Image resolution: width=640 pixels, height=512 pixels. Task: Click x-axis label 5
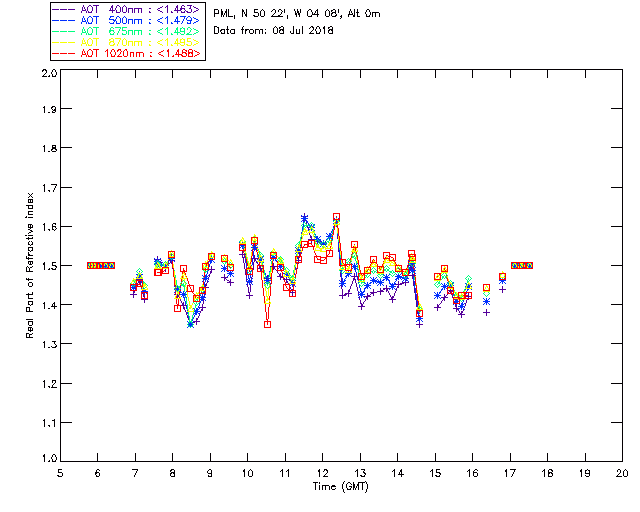[x=60, y=473]
